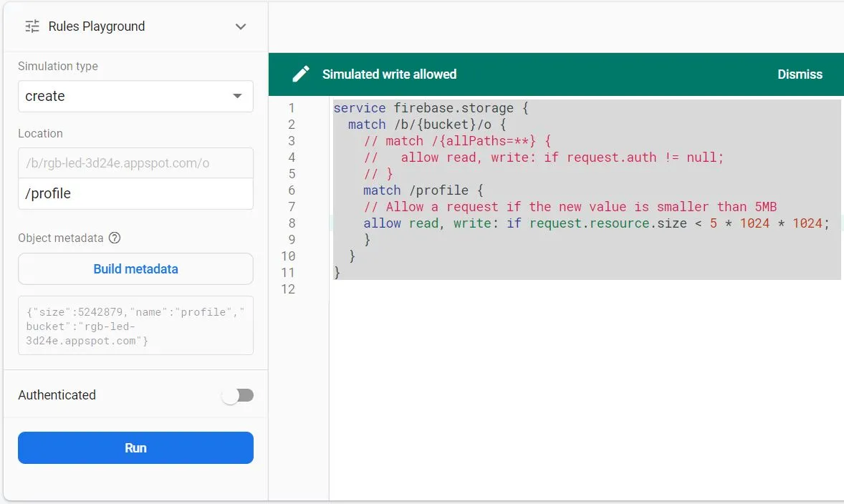Screen dimensions: 844x504
Task: Click the 'Rules Playground' title text
Action: 96,26
